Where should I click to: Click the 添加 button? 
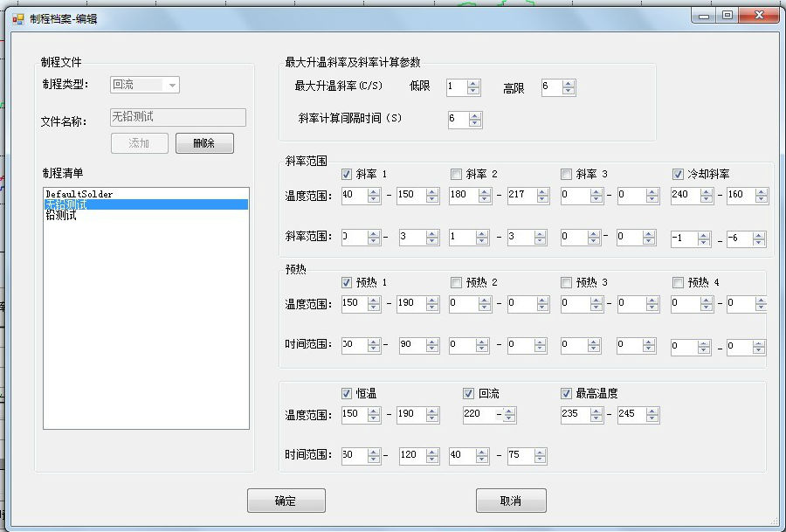140,143
